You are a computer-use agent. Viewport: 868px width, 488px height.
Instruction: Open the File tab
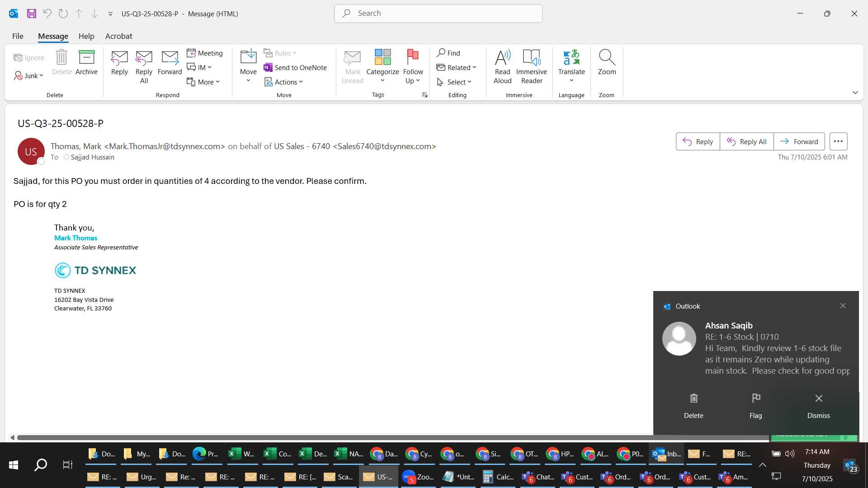pos(18,36)
